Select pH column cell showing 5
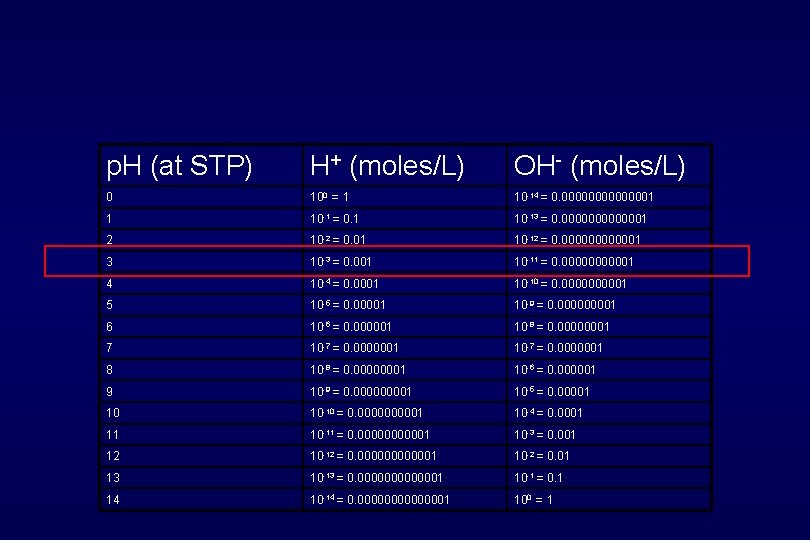The image size is (810, 540). pos(110,305)
